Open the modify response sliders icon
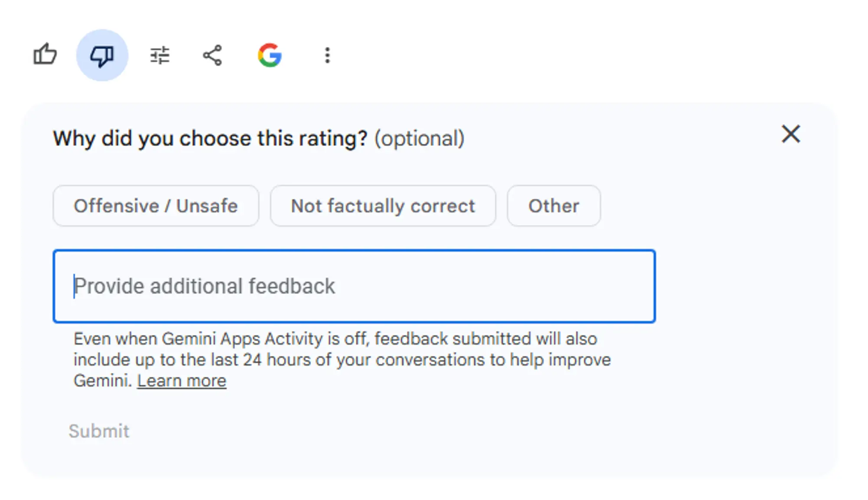 pos(160,55)
